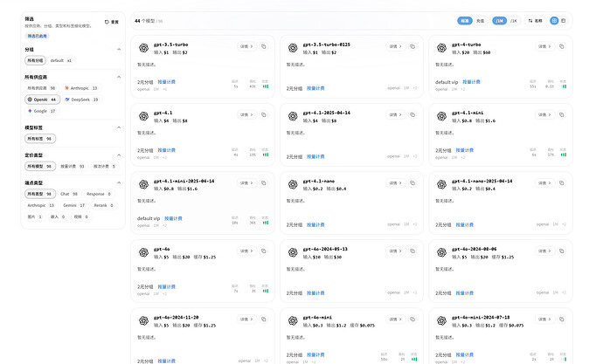Viewport: 603px width, 364px height.
Task: Select all providers chip with count 98
Action: coord(42,88)
